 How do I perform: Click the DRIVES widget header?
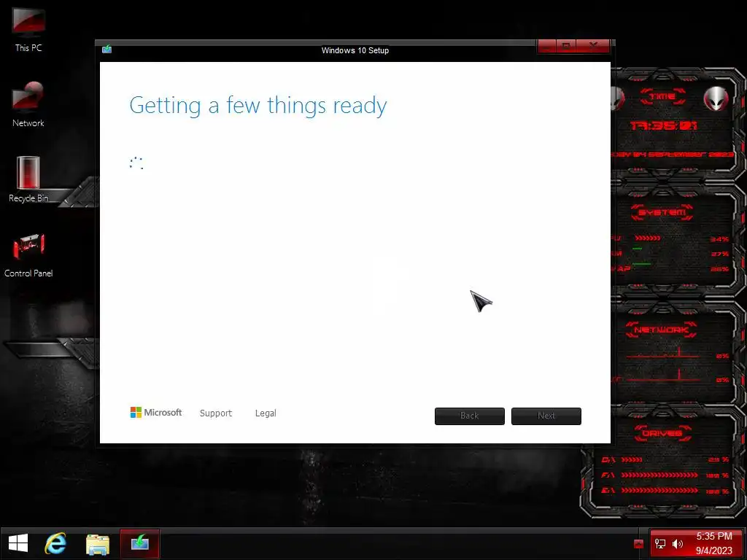(x=662, y=433)
